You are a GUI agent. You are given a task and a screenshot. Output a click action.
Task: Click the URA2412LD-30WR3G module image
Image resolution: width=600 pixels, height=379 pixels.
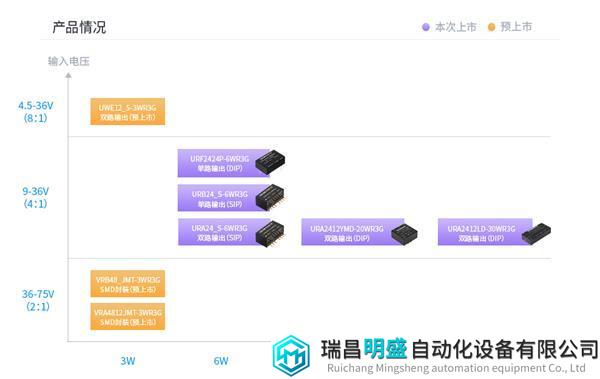click(x=536, y=234)
